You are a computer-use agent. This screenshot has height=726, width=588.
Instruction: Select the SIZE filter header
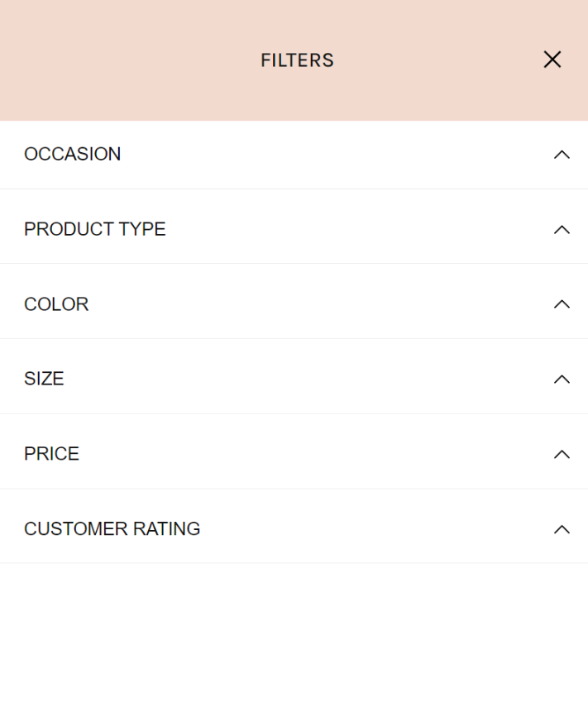44,379
